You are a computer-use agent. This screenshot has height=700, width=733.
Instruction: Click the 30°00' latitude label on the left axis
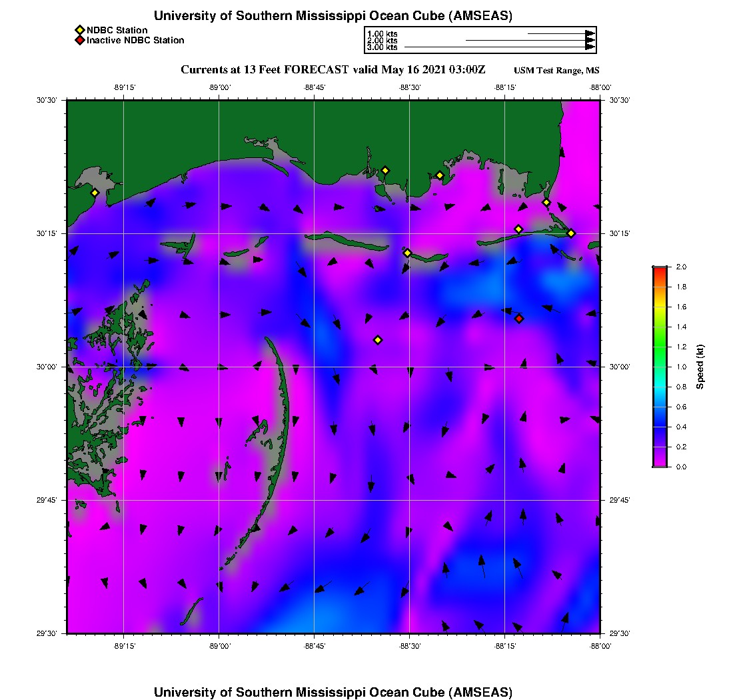tap(46, 367)
